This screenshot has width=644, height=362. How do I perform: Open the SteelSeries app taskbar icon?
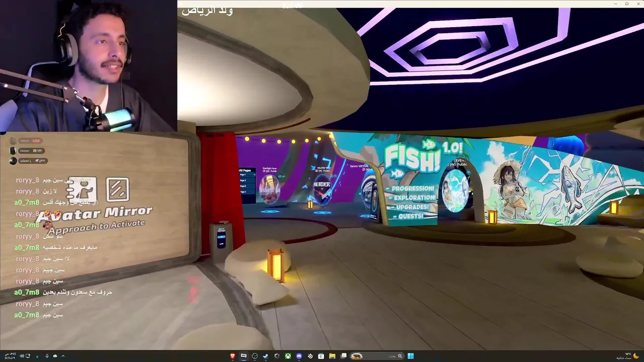[x=310, y=356]
